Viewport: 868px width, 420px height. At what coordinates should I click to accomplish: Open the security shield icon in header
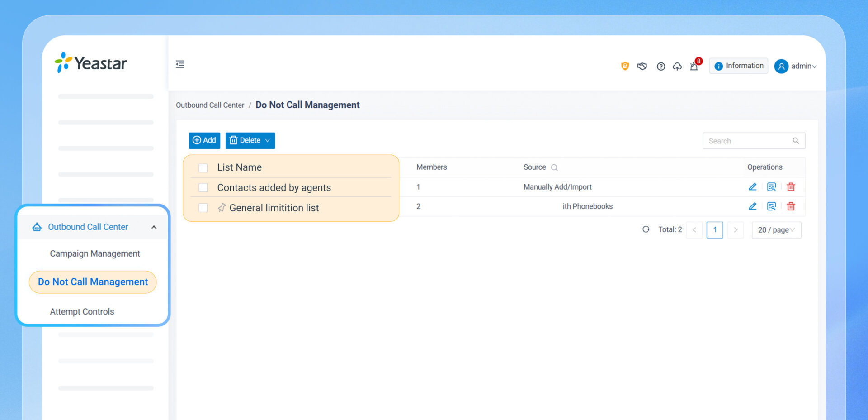pyautogui.click(x=625, y=66)
